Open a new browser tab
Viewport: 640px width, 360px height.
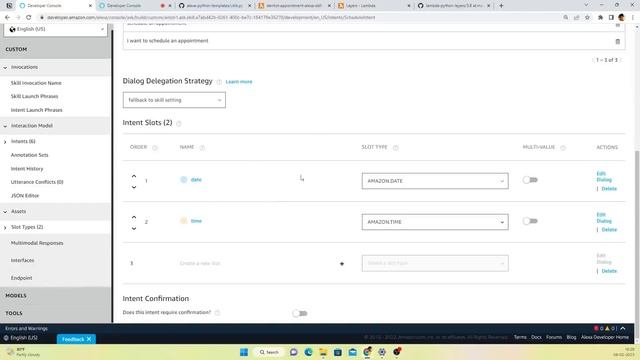click(x=501, y=6)
